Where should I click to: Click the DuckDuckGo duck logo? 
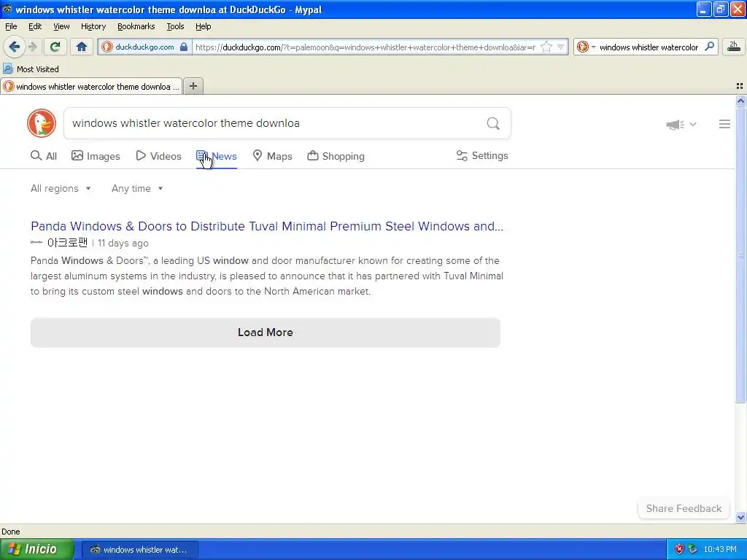(42, 123)
